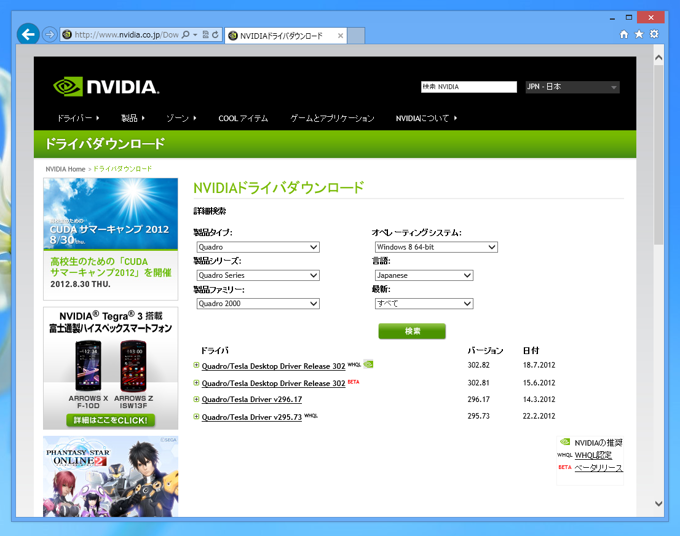Open the ゾーン menu

tap(181, 118)
